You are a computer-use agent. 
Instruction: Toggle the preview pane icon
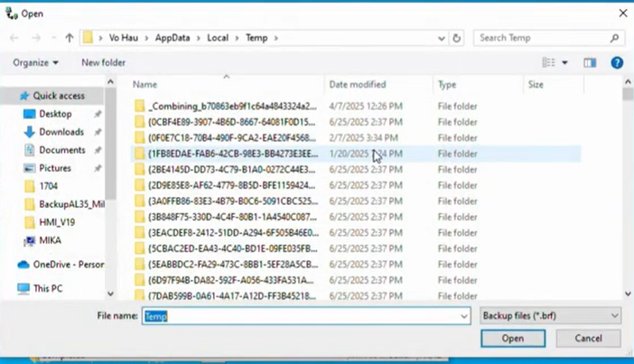[x=590, y=62]
